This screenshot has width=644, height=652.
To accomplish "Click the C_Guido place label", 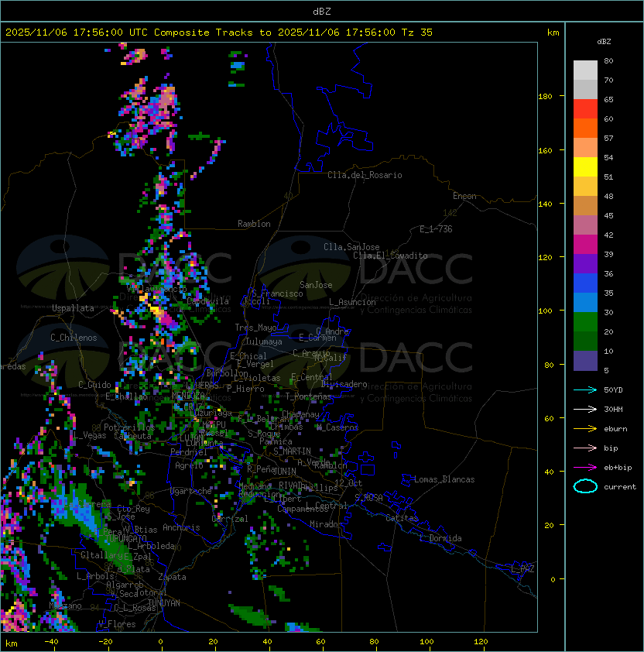I will pyautogui.click(x=94, y=385).
